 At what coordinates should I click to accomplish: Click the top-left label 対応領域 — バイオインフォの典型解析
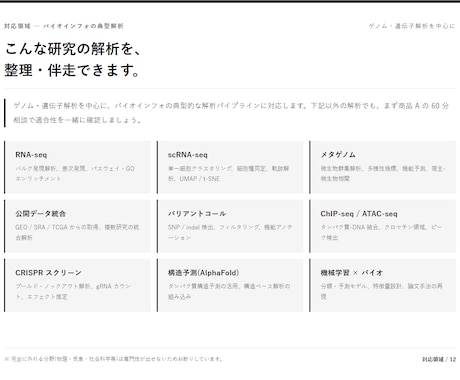pyautogui.click(x=64, y=26)
